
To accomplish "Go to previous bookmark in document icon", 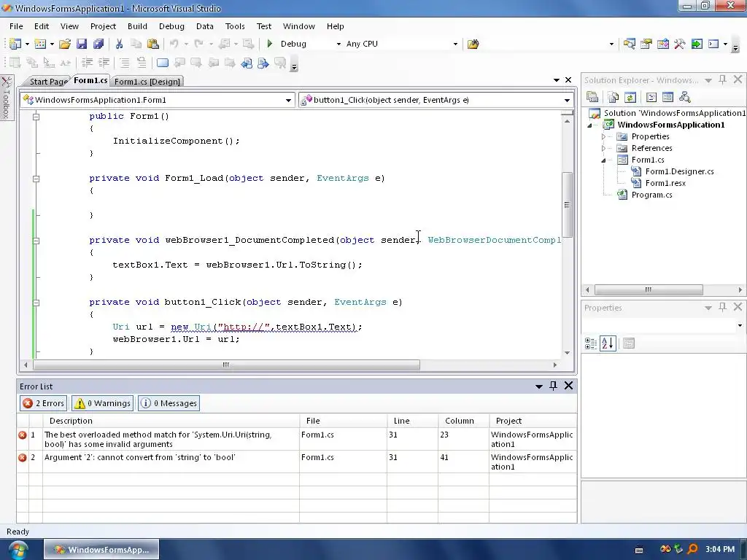I will tap(247, 63).
